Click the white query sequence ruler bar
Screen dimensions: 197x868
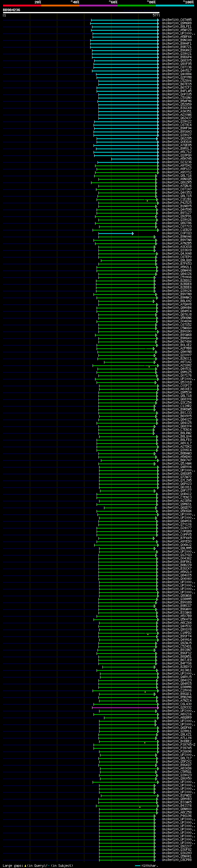pyautogui.click(x=81, y=12)
